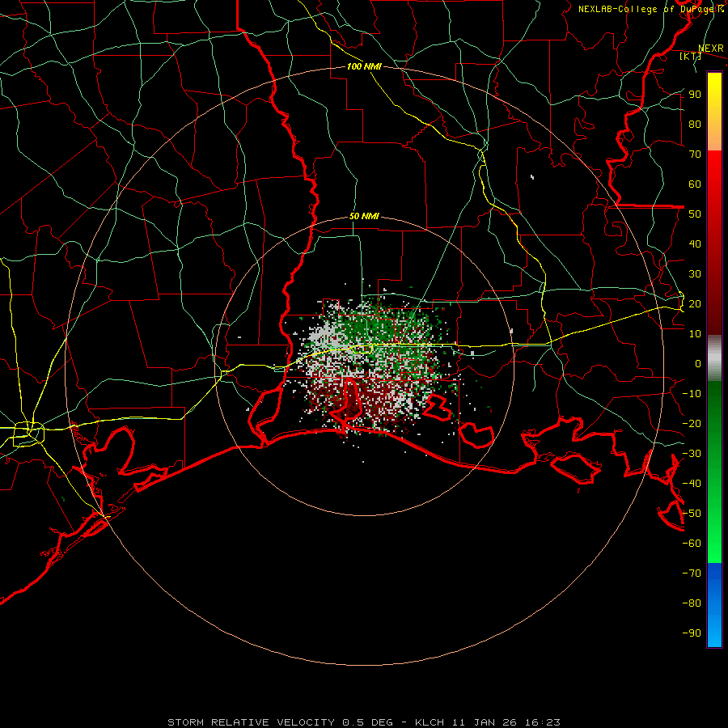Click the 70 value on velocity scale
The height and width of the screenshot is (728, 728).
click(x=695, y=154)
